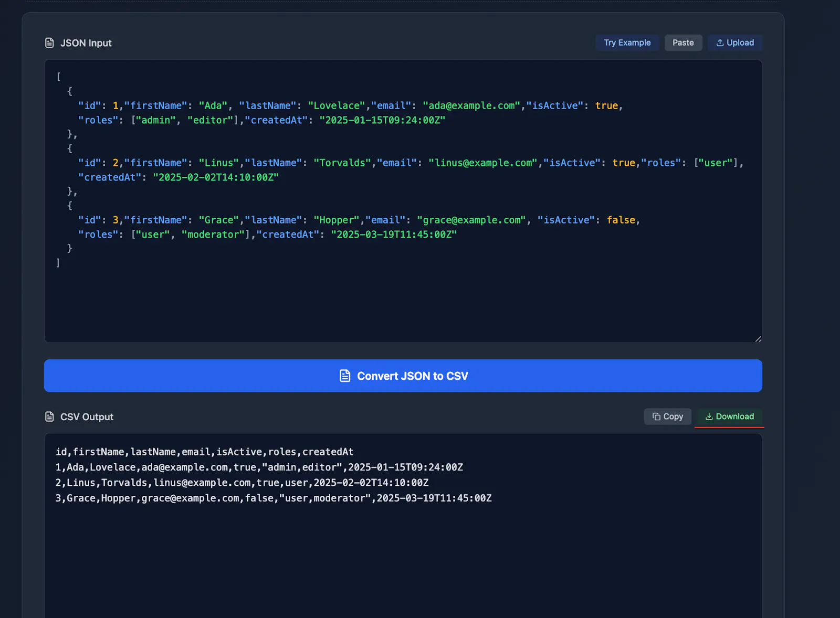Click the "Torvalds" value in JSON input
Image resolution: width=840 pixels, height=618 pixels.
point(342,163)
